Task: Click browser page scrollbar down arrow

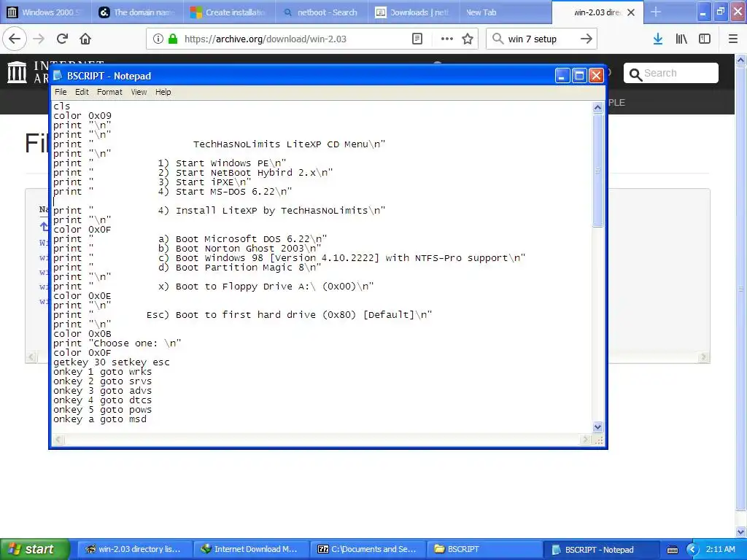Action: pyautogui.click(x=741, y=532)
